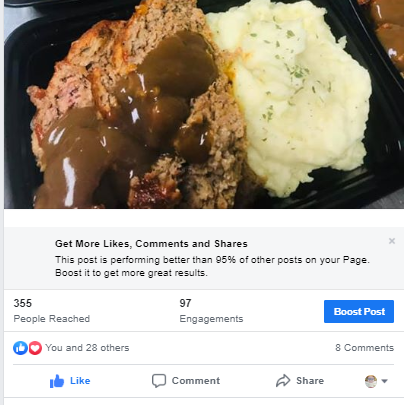Click the Get More Likes, Comments and Shares heading
The width and height of the screenshot is (404, 405).
pos(151,244)
